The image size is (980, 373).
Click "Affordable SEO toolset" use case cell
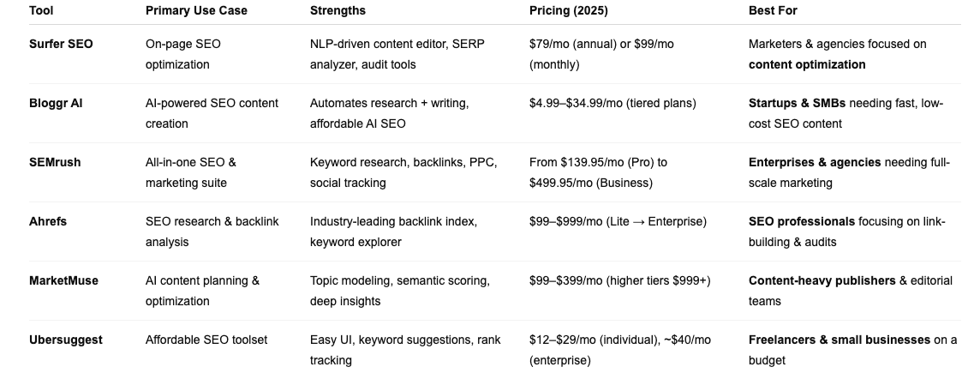(x=206, y=340)
